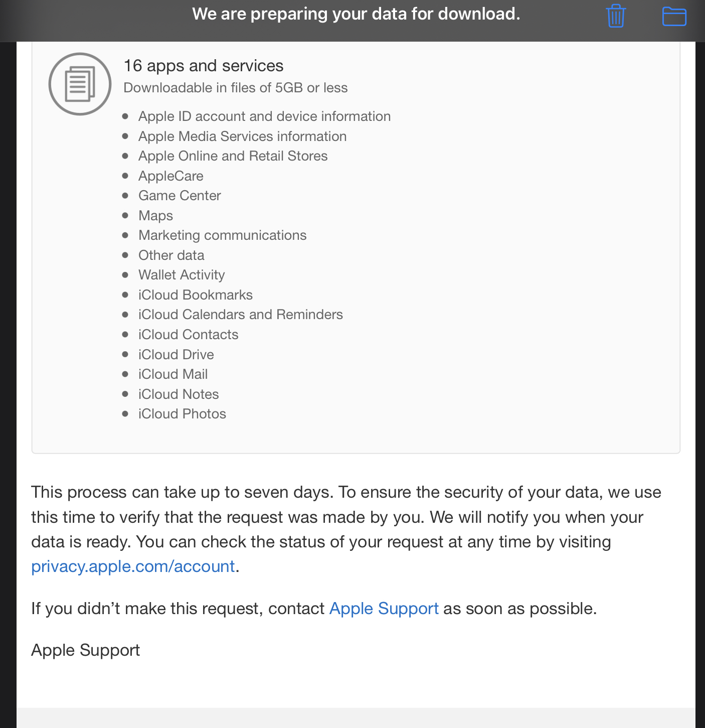
Task: Tap the iCloud Bookmarks item
Action: tap(195, 295)
